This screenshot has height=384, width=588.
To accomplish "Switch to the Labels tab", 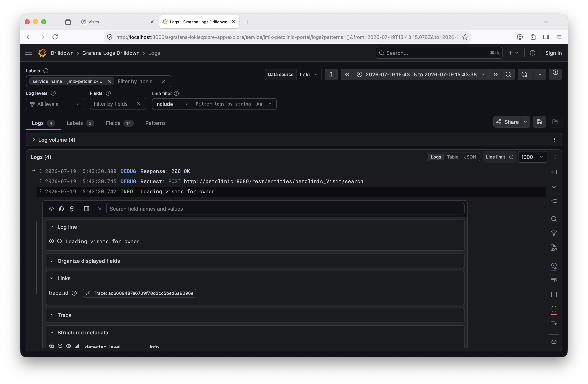I will point(80,123).
